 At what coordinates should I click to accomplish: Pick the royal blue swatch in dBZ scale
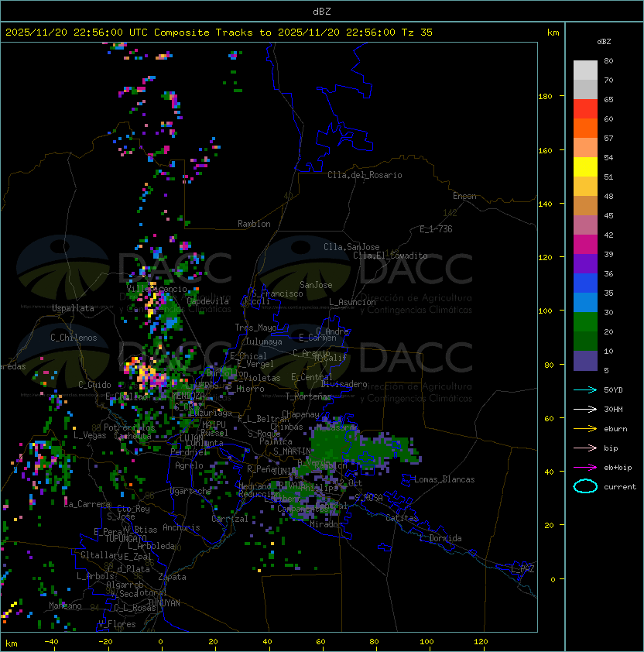coord(585,283)
